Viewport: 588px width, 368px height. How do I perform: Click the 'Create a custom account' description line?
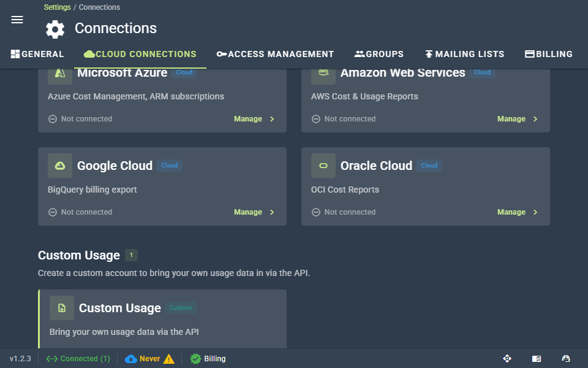(174, 273)
